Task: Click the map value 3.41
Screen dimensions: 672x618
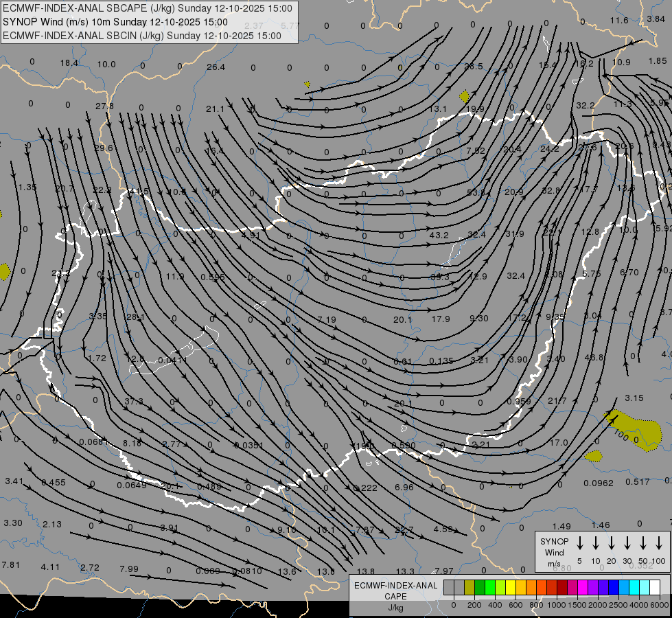Action: click(14, 481)
